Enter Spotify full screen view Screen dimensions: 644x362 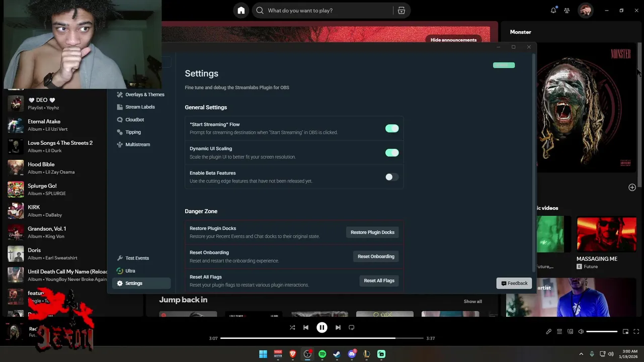(636, 331)
